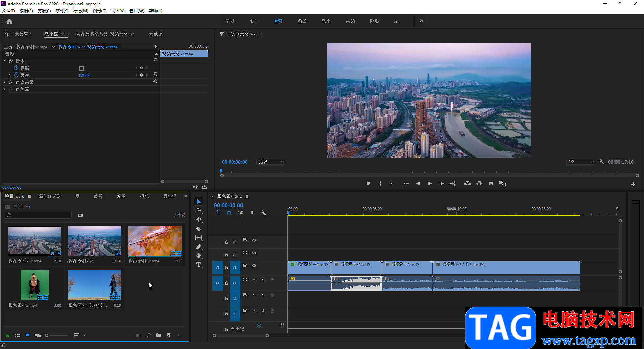Mute audio track A1

pyautogui.click(x=254, y=280)
